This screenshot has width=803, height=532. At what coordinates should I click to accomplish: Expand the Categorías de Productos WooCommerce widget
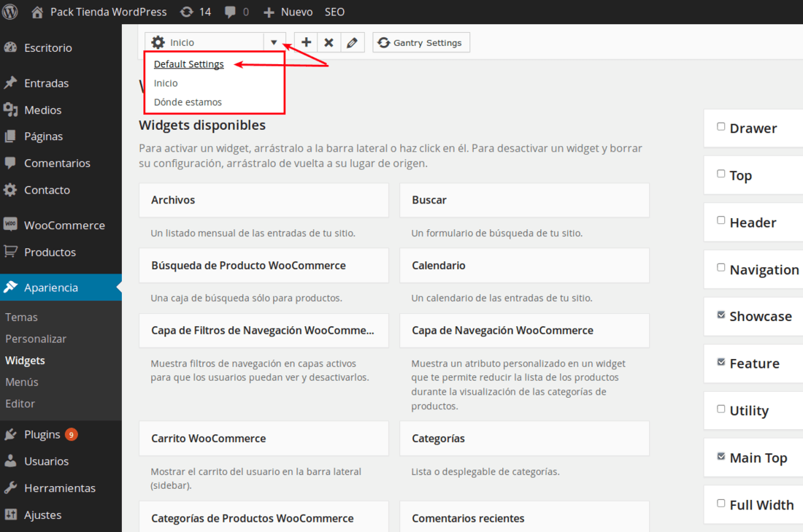coord(264,516)
